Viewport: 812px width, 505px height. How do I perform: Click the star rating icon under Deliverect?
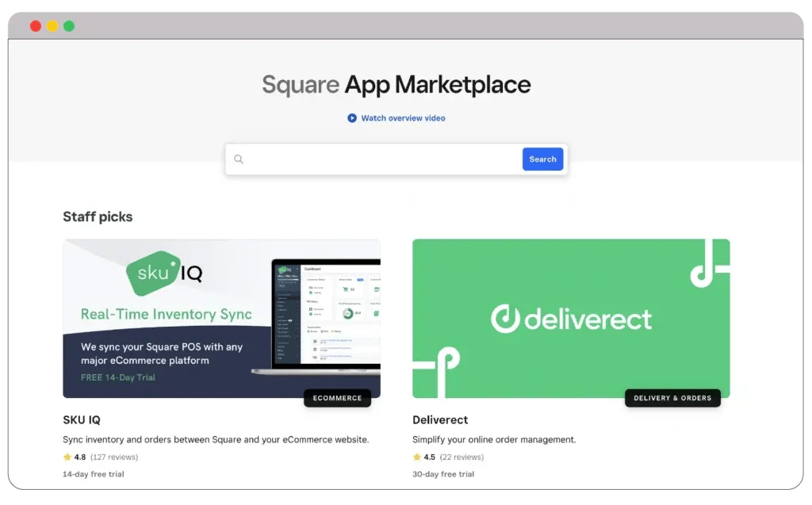pos(417,457)
